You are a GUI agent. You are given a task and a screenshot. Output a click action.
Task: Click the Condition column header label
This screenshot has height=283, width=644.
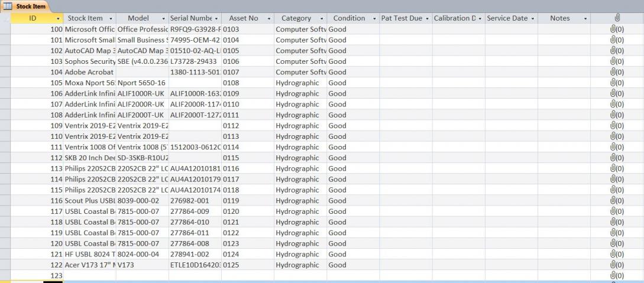coord(349,18)
